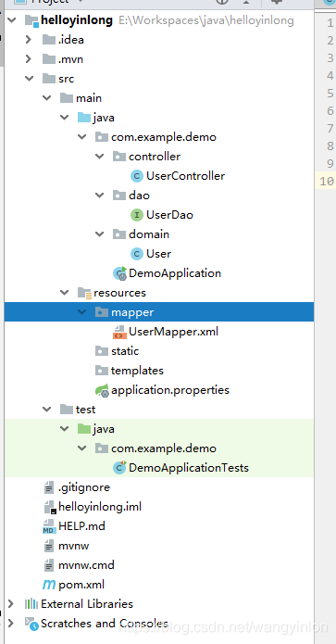Select the helloyinlong.iml file name
This screenshot has width=336, height=644.
pos(100,507)
